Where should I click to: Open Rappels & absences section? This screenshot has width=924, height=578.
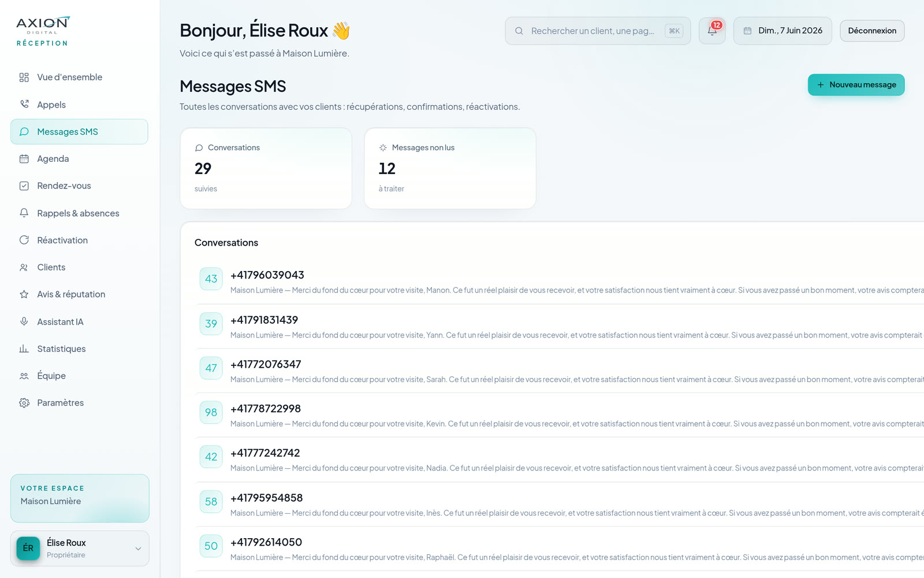(79, 213)
